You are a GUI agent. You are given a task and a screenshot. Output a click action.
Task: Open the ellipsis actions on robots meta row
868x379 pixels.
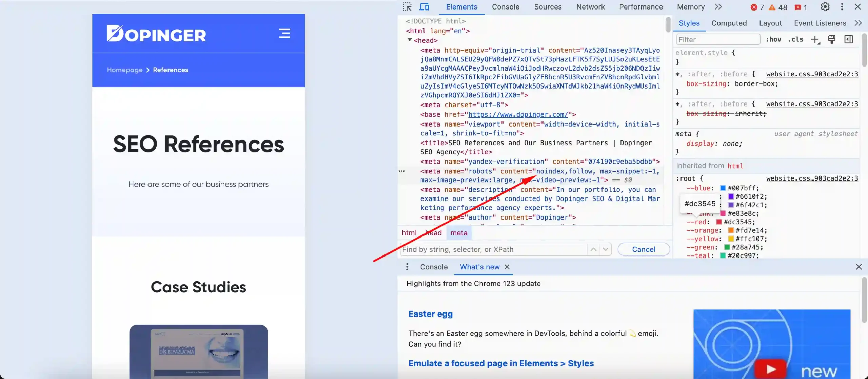click(x=402, y=171)
